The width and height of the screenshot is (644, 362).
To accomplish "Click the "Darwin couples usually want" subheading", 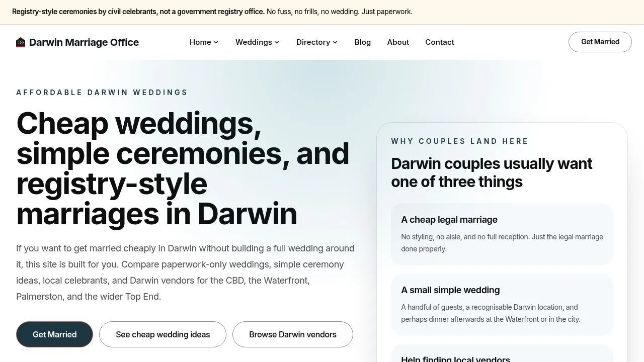I will click(x=492, y=172).
